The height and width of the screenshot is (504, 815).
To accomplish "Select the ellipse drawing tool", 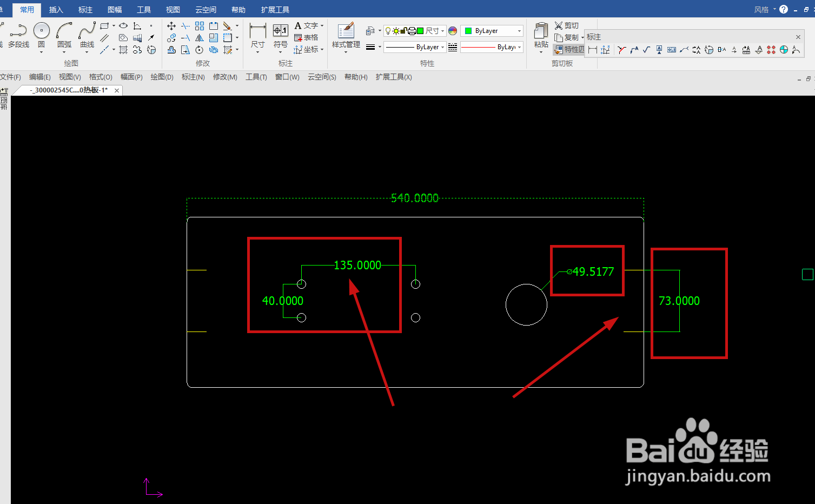I will (123, 26).
